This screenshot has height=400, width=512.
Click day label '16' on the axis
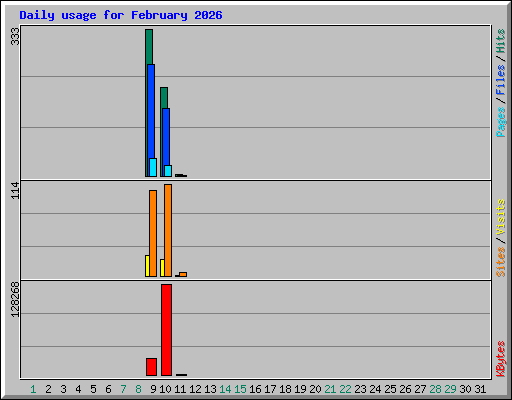(255, 389)
